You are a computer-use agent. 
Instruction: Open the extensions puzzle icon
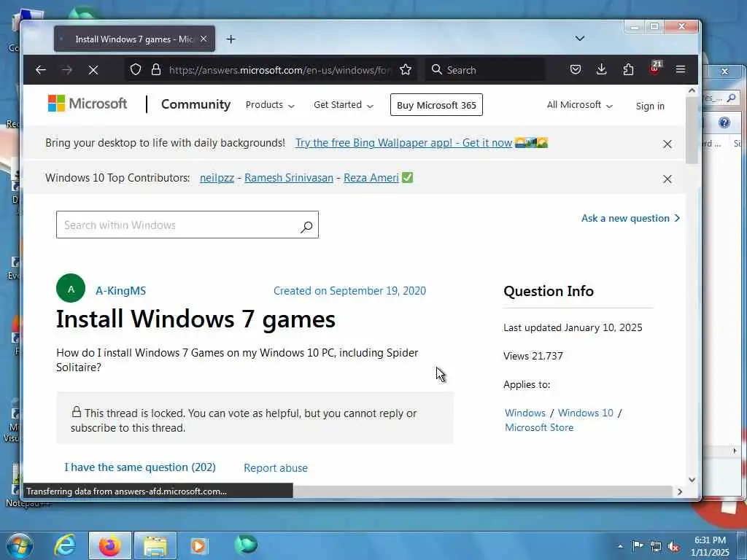(x=628, y=69)
